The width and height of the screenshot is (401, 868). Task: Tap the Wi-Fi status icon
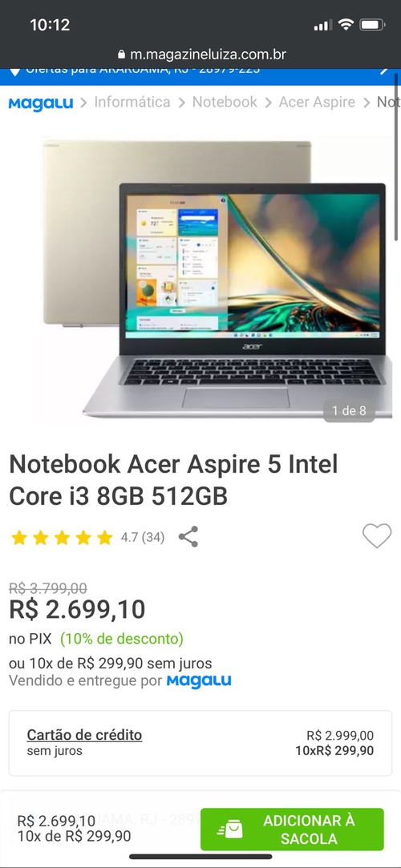[x=346, y=24]
